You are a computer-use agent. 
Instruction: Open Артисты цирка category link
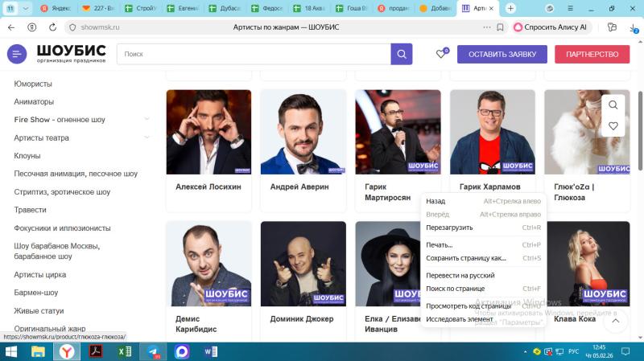(39, 274)
